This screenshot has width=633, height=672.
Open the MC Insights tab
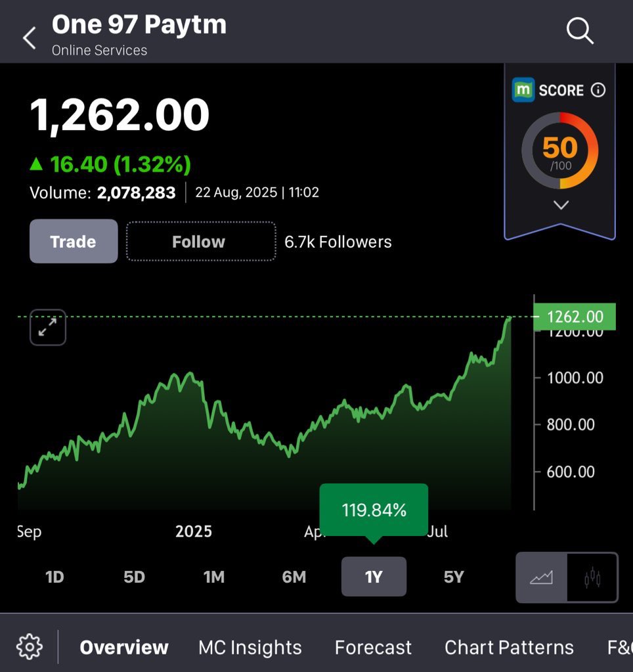(250, 647)
